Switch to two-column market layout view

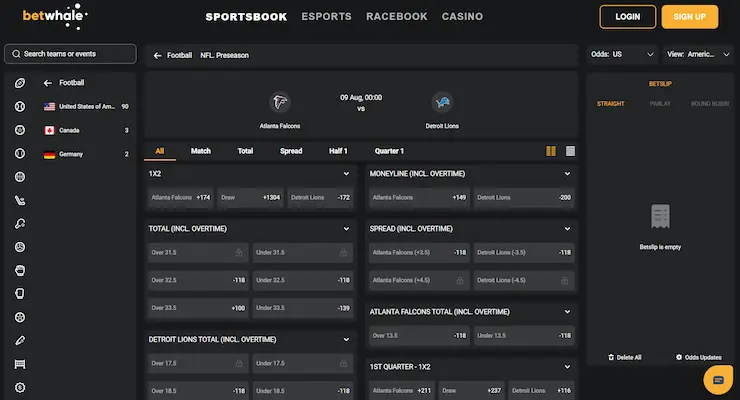[551, 151]
